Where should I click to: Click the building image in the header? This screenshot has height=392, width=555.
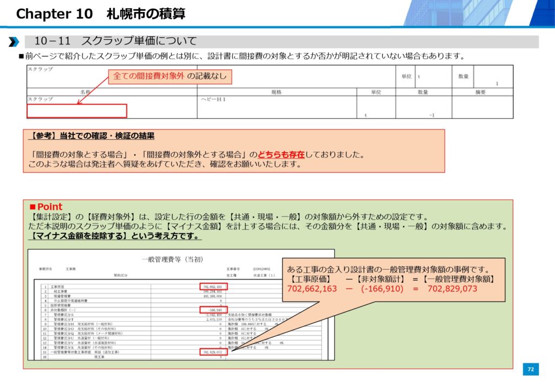(x=477, y=12)
